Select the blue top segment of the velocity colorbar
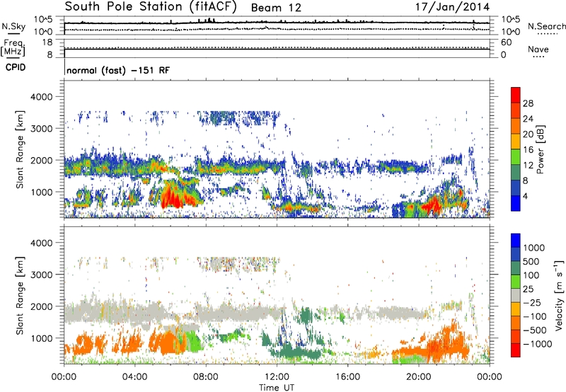Viewport: 566px width, 392px height. [x=516, y=241]
